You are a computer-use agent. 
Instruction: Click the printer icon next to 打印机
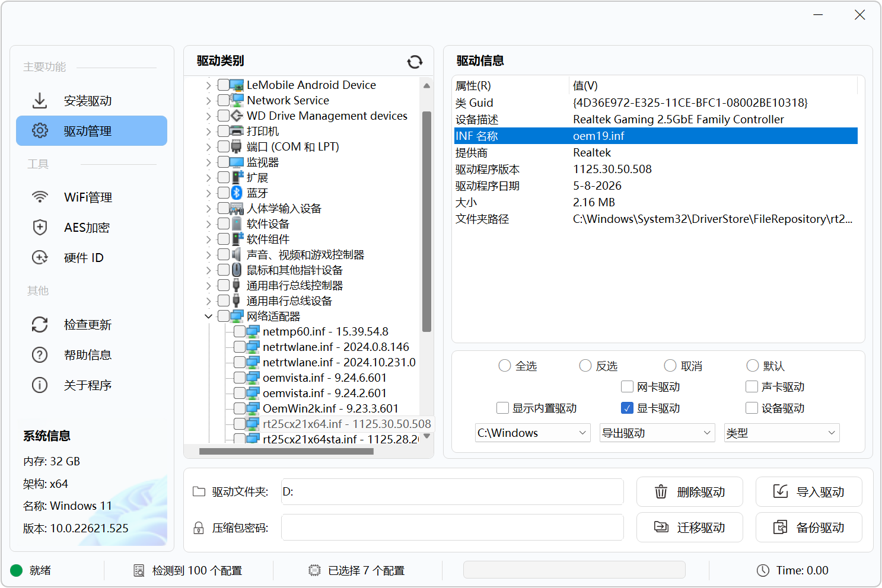[237, 131]
